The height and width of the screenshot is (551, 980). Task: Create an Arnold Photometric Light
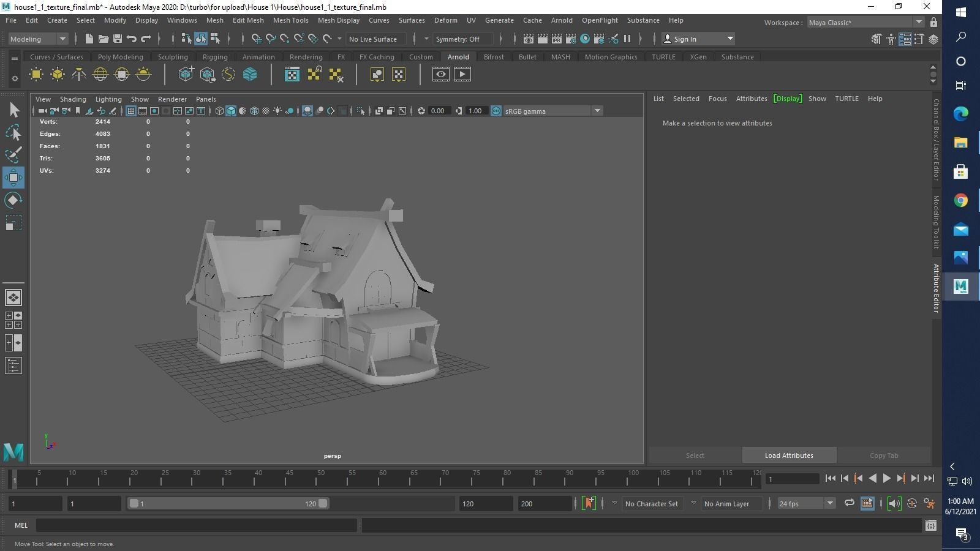(x=79, y=75)
